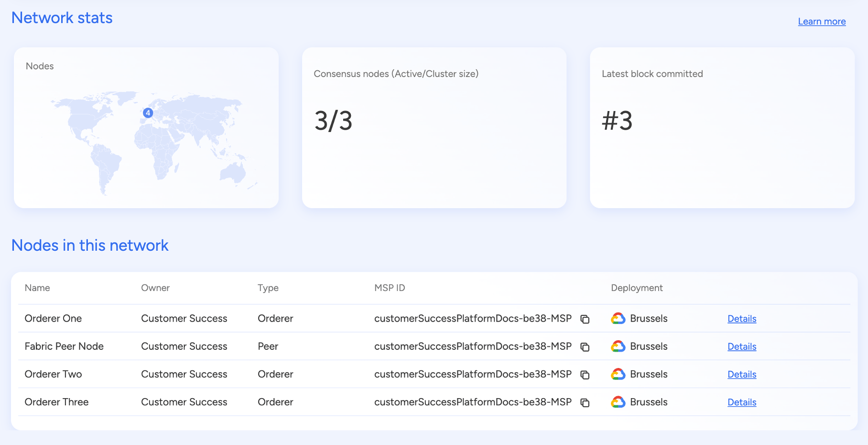Select the Latest block committed card
Viewport: 868px width, 445px height.
[722, 128]
